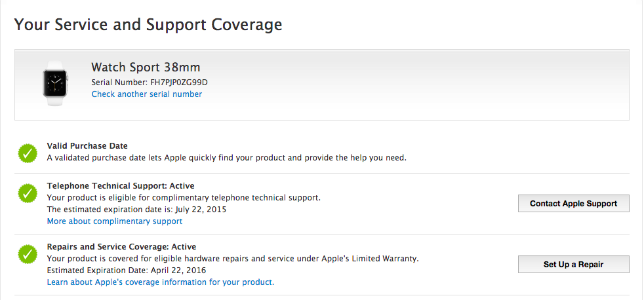Open the 'Check another serial number' link

(146, 94)
